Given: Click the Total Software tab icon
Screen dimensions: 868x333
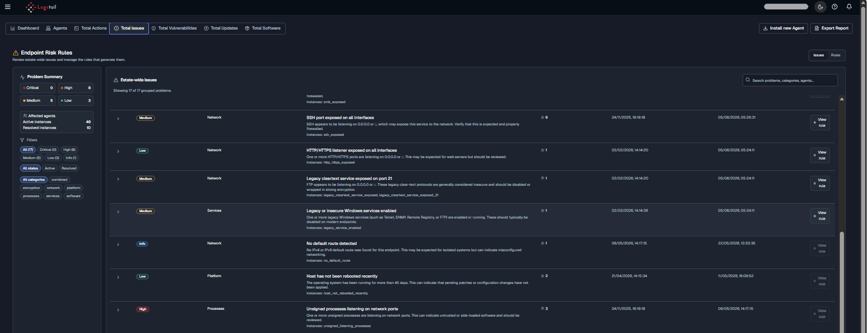Looking at the screenshot, I should [x=247, y=28].
